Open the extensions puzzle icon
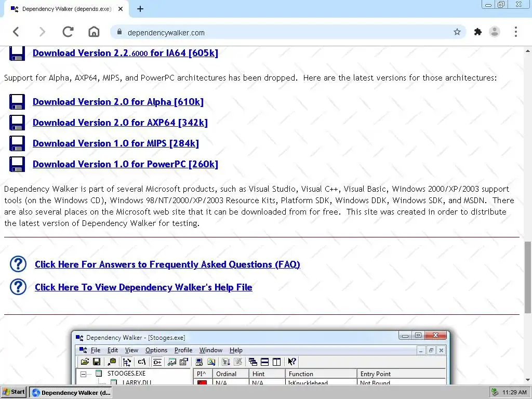 click(x=478, y=32)
